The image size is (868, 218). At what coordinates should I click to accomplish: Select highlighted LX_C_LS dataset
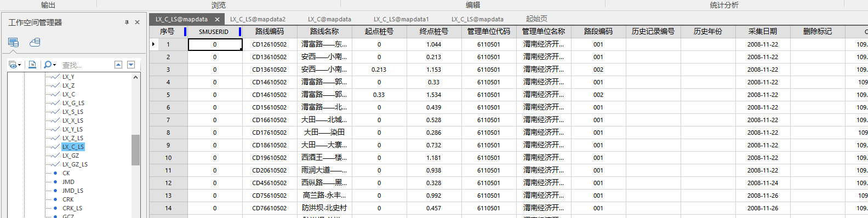pyautogui.click(x=73, y=147)
